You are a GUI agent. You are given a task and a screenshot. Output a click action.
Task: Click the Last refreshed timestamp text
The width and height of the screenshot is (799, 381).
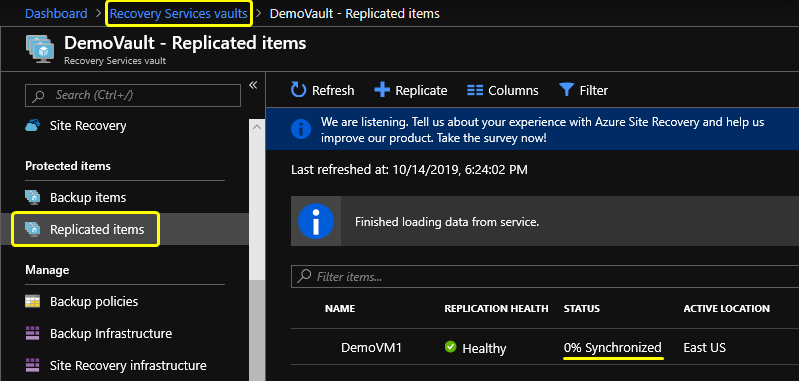(x=409, y=170)
